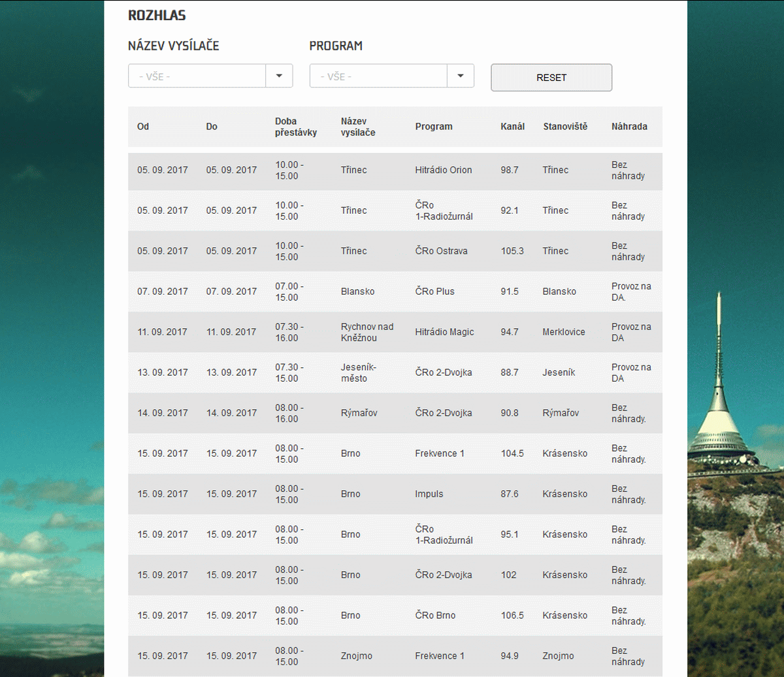The width and height of the screenshot is (784, 677).
Task: Click the Impuls program cell
Action: coord(429,494)
